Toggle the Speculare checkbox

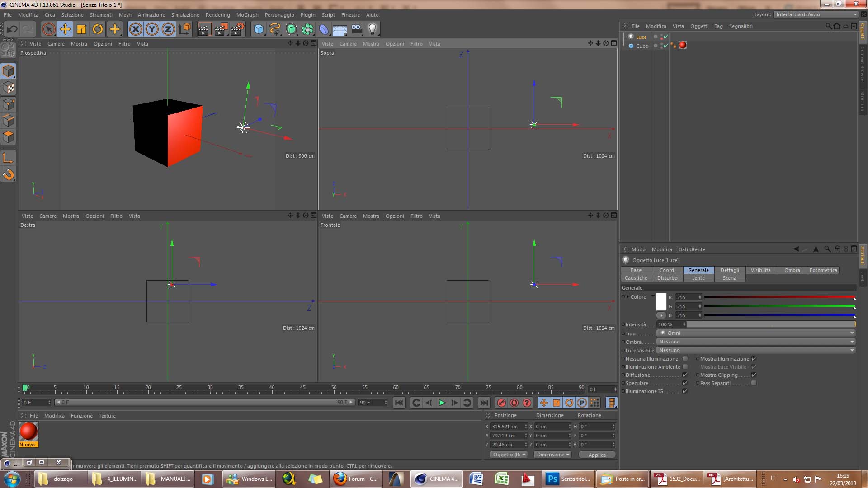pos(685,383)
